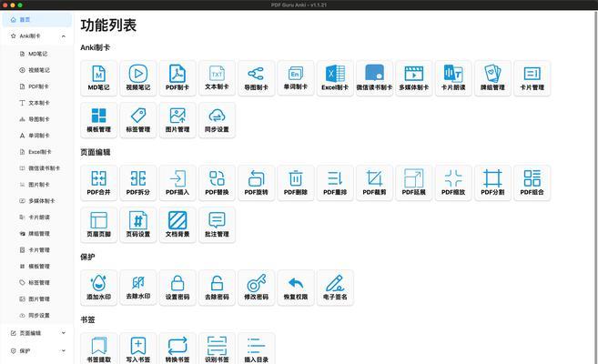
Task: Open the PDF延展 tool
Action: coord(414,183)
